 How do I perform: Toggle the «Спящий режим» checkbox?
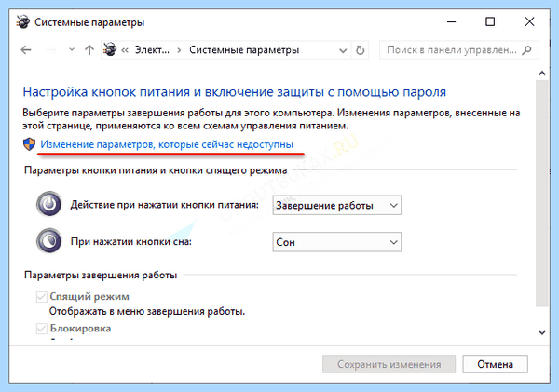point(42,296)
